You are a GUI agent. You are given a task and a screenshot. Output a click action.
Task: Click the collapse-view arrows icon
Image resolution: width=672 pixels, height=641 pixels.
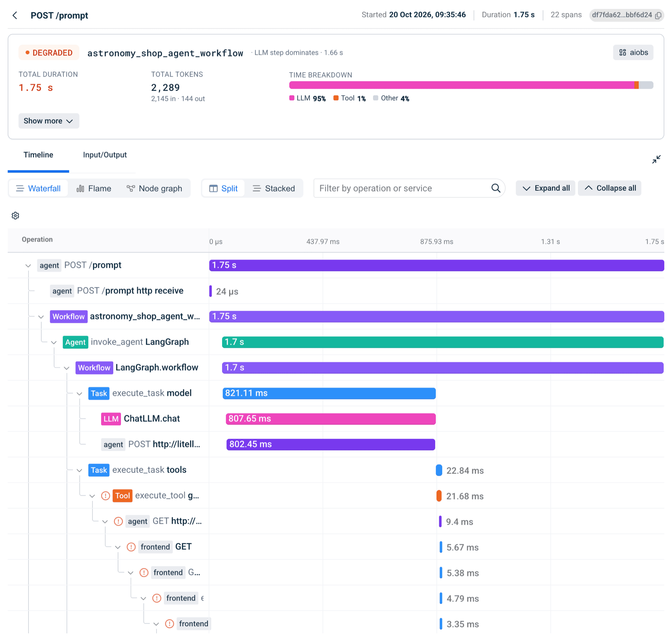pos(656,159)
